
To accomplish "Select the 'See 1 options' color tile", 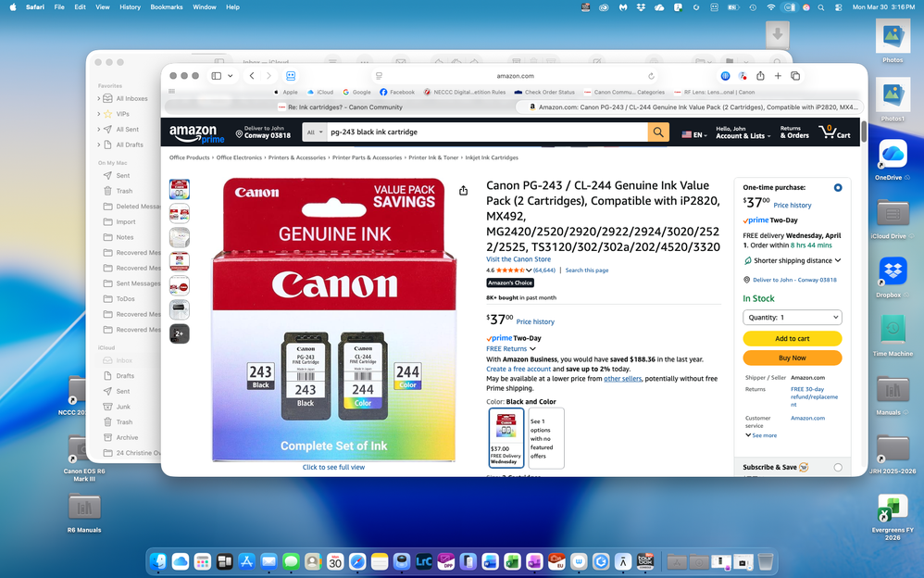I will tap(546, 438).
